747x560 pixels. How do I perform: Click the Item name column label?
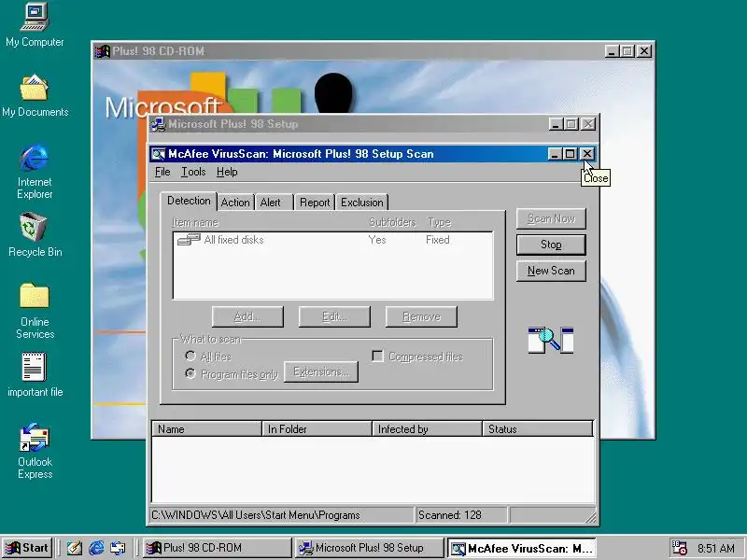[x=195, y=222]
